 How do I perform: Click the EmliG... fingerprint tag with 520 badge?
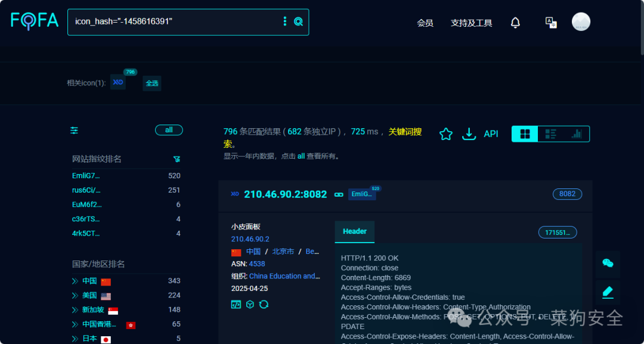[x=362, y=194]
